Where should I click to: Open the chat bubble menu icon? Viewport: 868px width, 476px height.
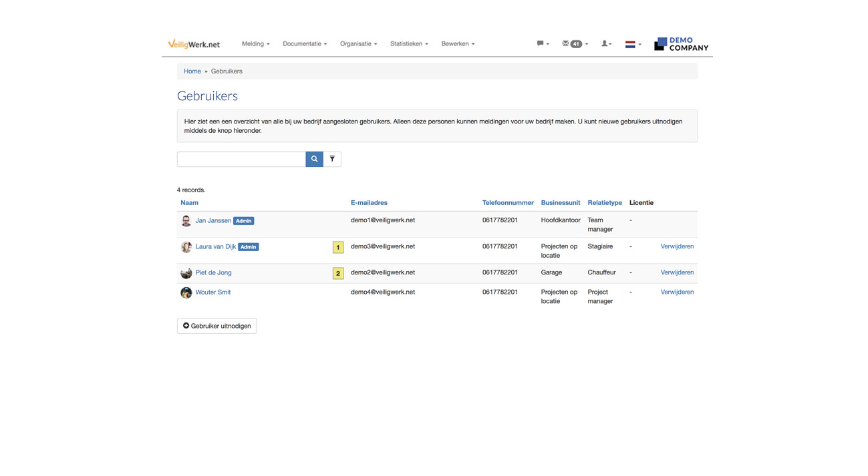click(x=543, y=44)
